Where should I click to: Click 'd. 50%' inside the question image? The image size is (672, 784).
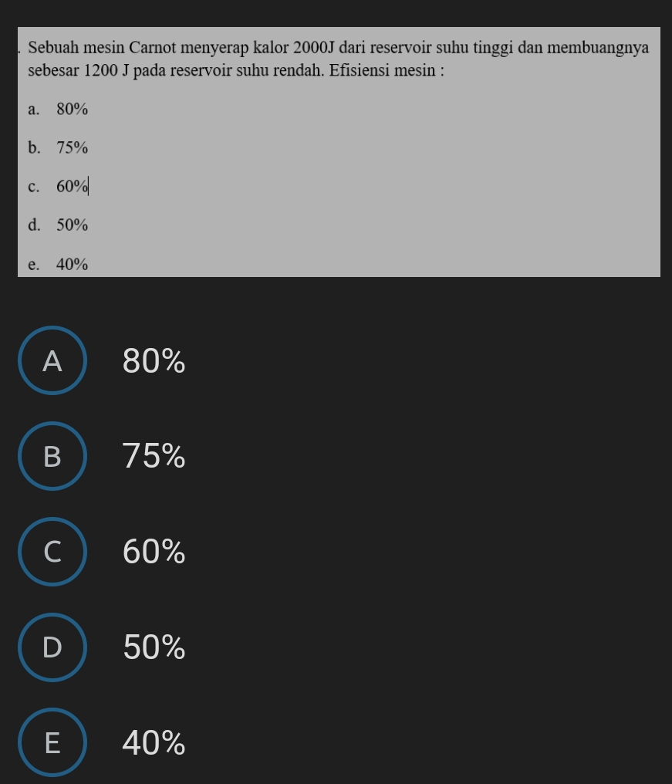59,226
